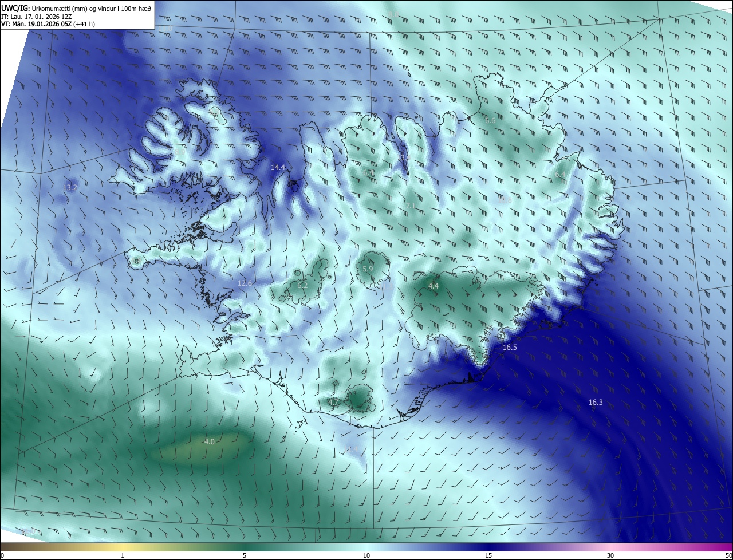
Task: Select the 4.0 value in the dry patch
Action: [210, 441]
